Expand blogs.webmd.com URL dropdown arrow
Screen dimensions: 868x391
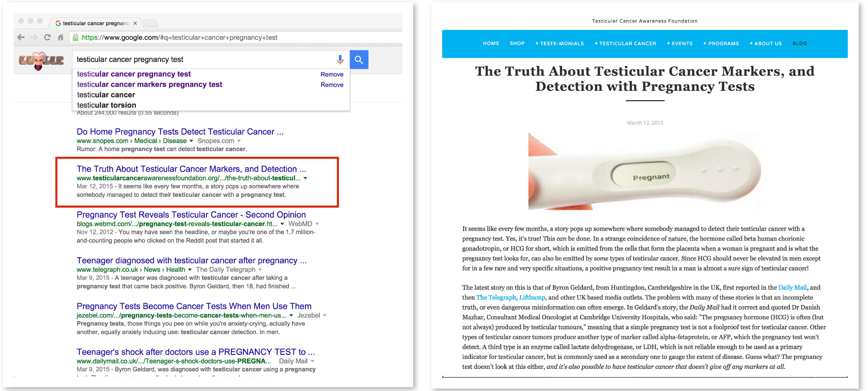pyautogui.click(x=282, y=224)
